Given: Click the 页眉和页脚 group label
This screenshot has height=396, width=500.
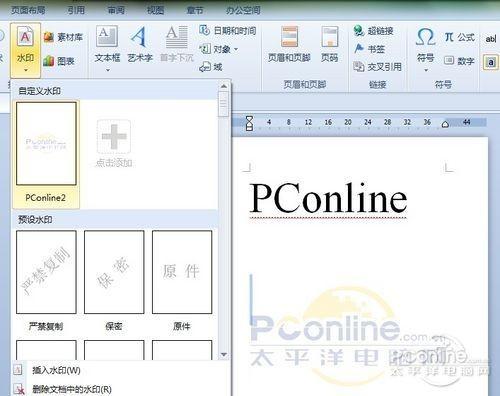Looking at the screenshot, I should (x=305, y=84).
